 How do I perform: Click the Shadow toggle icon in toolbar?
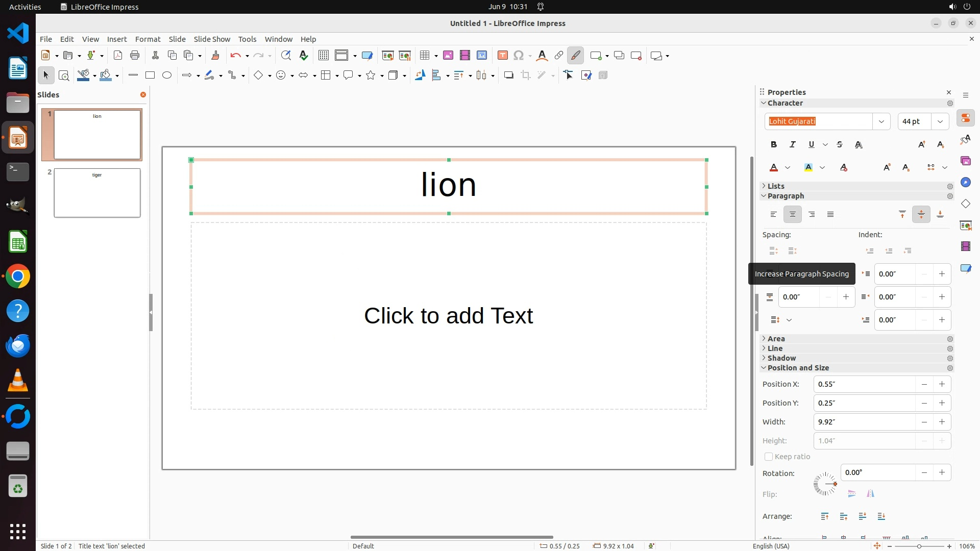click(x=508, y=76)
